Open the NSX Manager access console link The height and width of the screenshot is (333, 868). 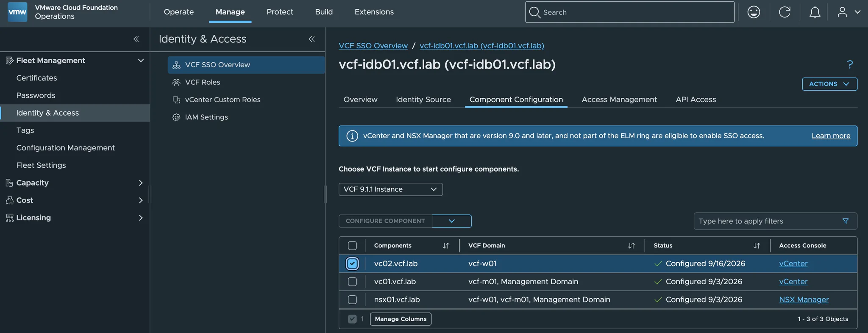804,300
